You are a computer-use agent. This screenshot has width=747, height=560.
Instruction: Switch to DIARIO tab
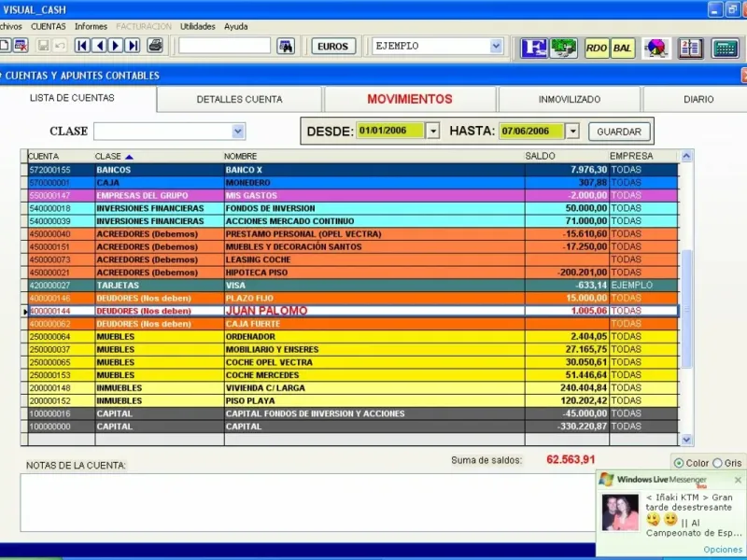[696, 100]
